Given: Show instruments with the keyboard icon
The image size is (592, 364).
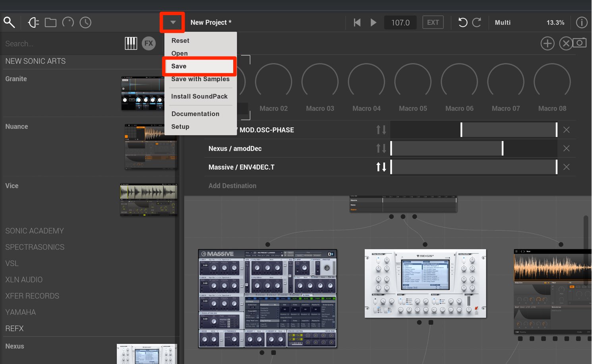Looking at the screenshot, I should coord(131,43).
